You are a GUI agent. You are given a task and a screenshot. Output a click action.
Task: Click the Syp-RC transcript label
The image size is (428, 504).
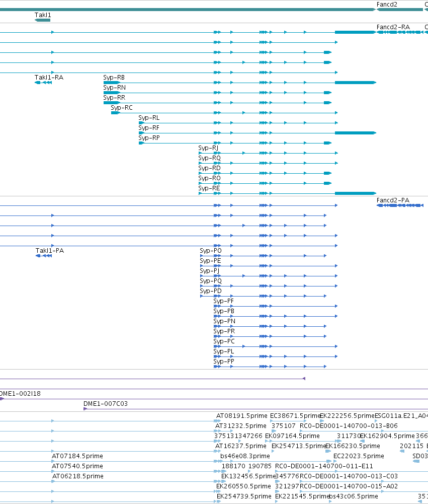122,108
